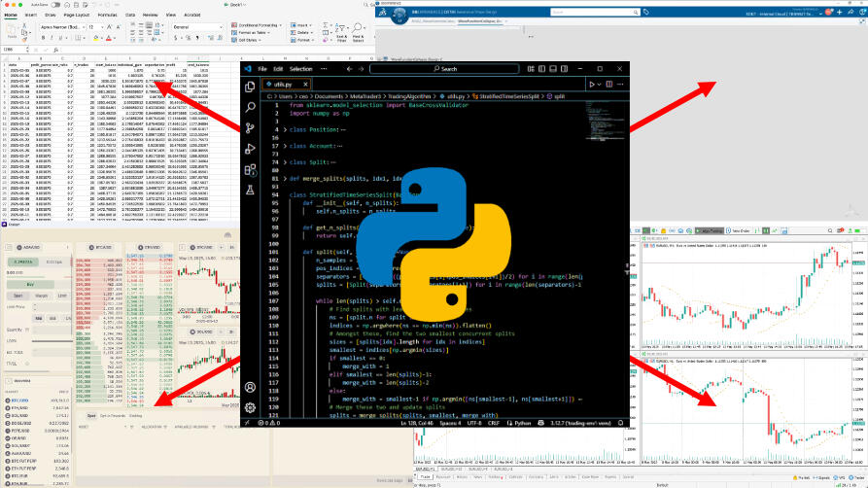This screenshot has height=488, width=868.
Task: Open the Search view in VS Code activity bar
Action: click(250, 107)
